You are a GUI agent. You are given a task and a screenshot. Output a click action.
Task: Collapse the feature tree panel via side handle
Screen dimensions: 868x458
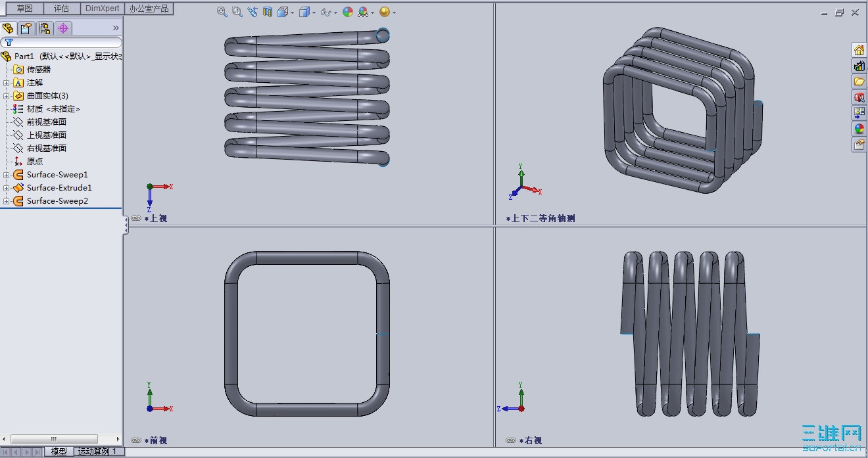point(126,225)
